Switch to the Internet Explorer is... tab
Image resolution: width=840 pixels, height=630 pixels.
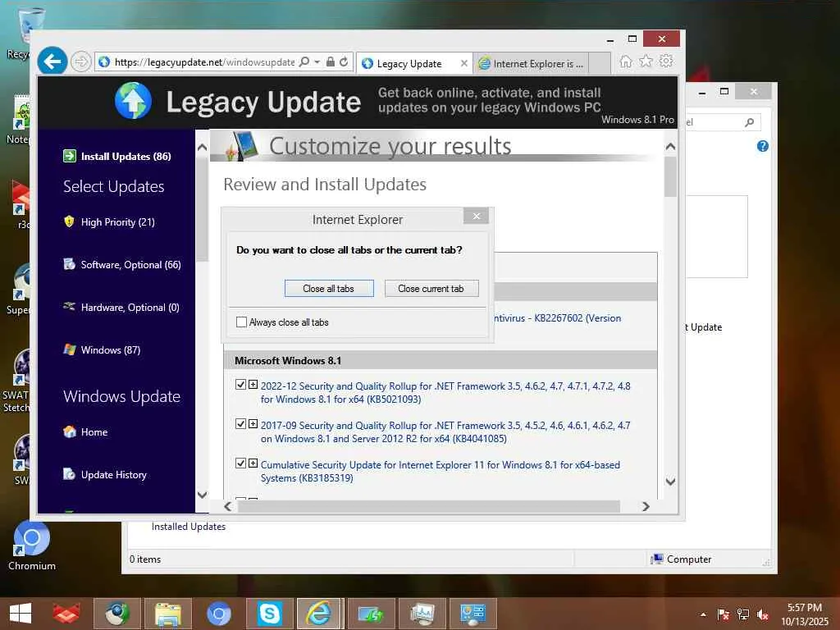pyautogui.click(x=532, y=64)
